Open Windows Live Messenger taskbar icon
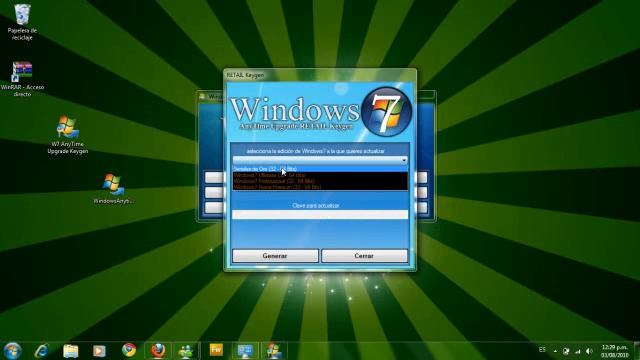This screenshot has height=360, width=640. click(x=186, y=351)
